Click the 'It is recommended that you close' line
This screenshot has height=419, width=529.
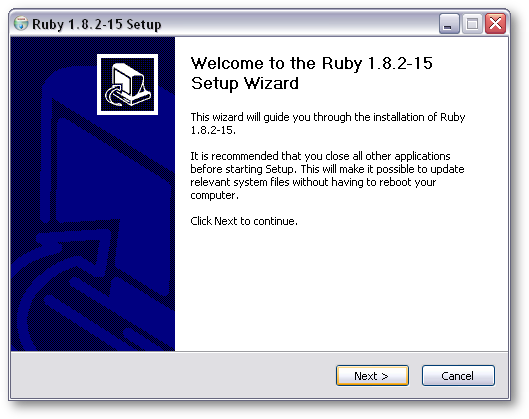click(x=321, y=156)
